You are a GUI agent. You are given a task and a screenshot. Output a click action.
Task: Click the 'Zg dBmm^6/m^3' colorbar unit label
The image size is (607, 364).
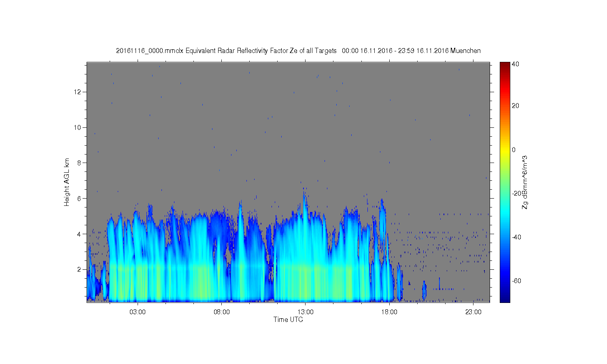(525, 182)
